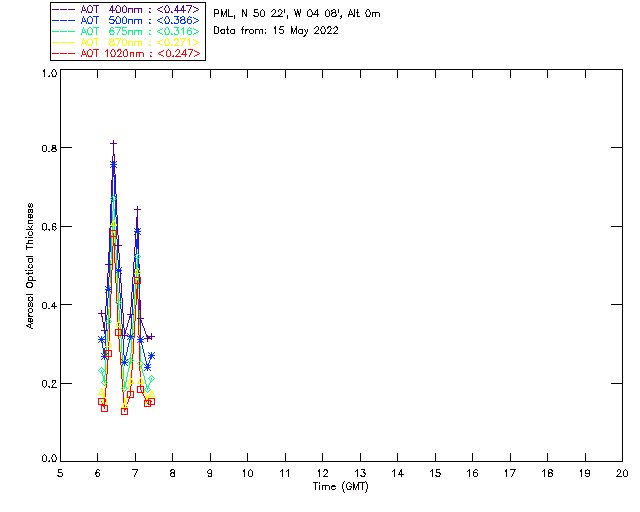Click the 'Data from: 15 May 2022' label

point(276,30)
